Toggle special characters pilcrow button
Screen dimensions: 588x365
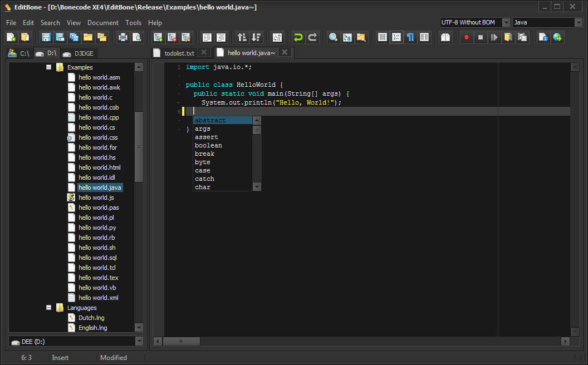pyautogui.click(x=410, y=37)
